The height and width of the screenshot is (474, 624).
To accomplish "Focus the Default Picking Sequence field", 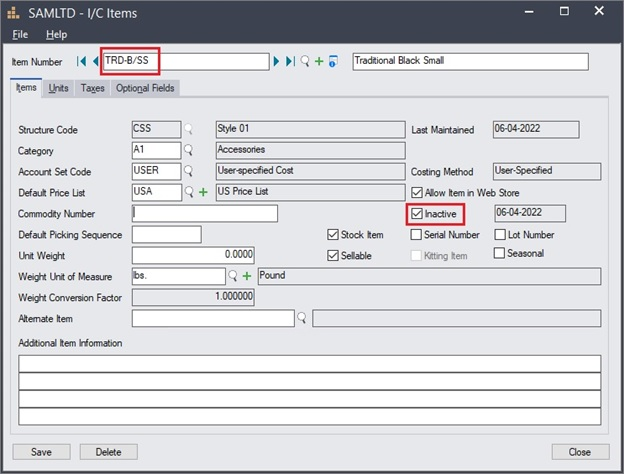I will point(167,234).
